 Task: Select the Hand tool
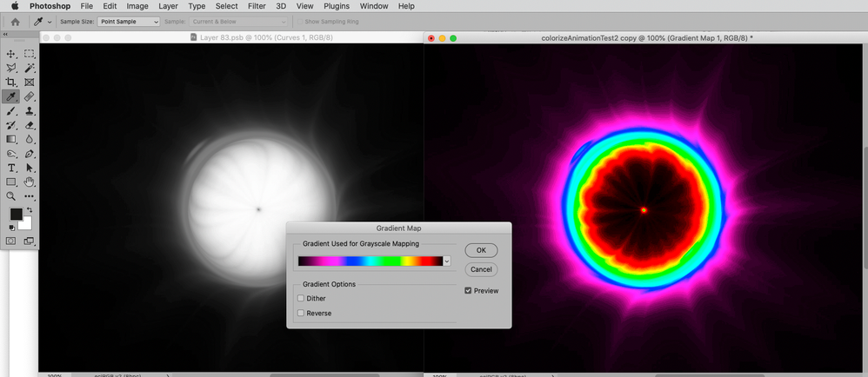click(30, 182)
